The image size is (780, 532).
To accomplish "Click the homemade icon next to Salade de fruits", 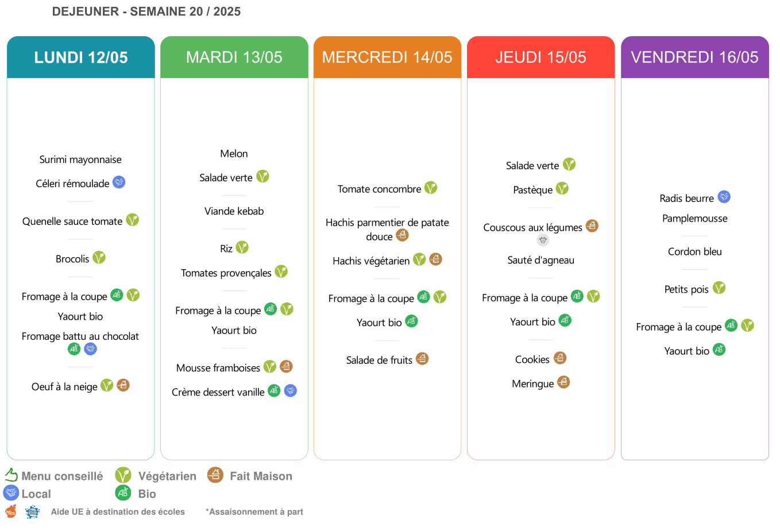I will [x=422, y=359].
